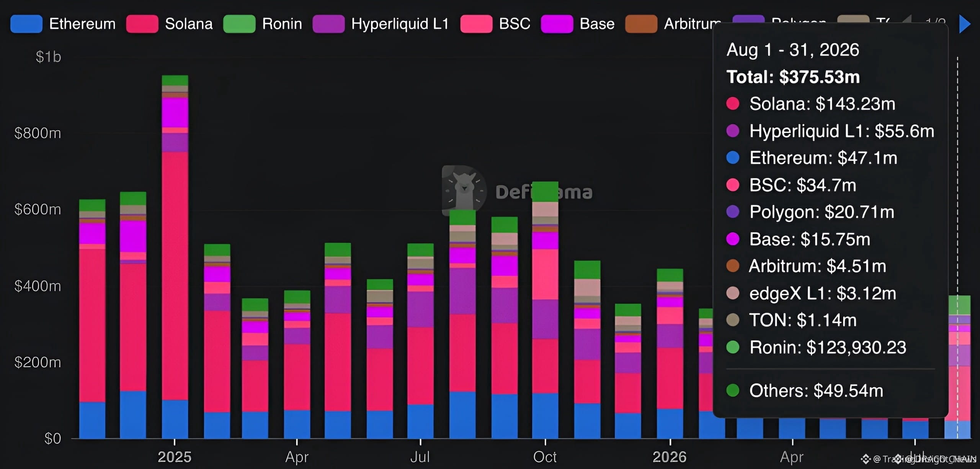Screen dimensions: 980x469
Task: Click the Oct x-axis tick label
Action: pos(545,457)
